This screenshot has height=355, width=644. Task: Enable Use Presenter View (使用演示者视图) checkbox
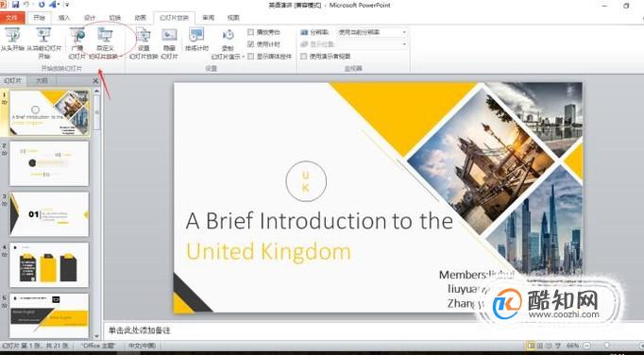point(303,57)
